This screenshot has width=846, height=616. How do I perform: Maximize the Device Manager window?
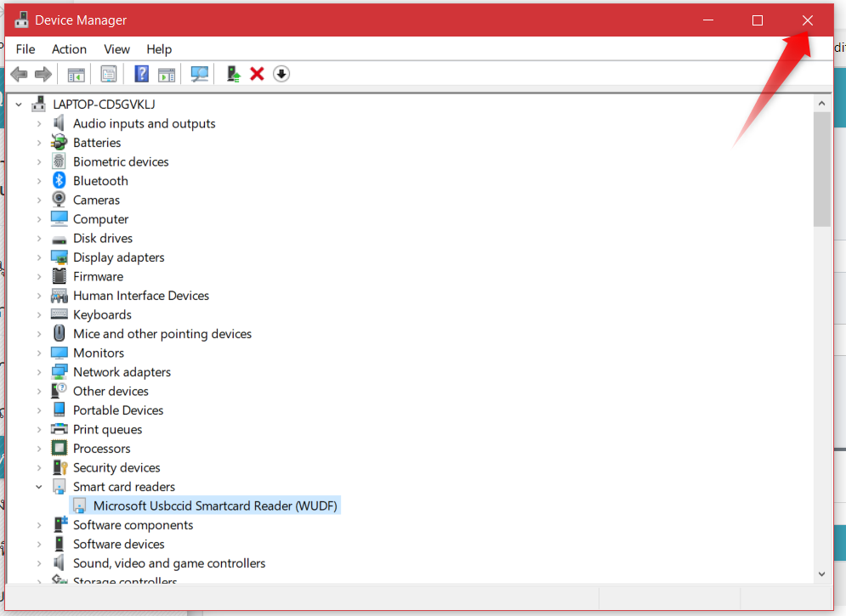(x=758, y=20)
